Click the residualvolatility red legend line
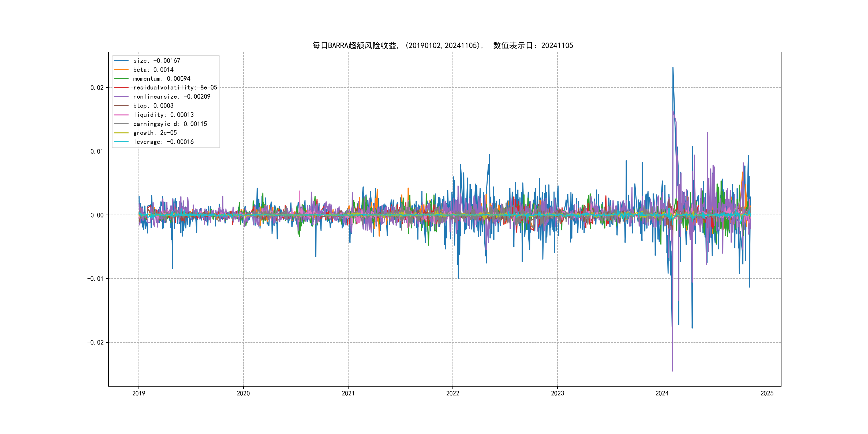 [121, 88]
